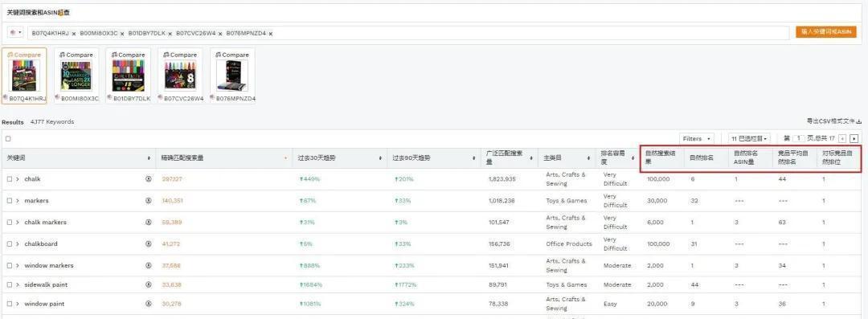Click Office Products category cell
Image resolution: width=868 pixels, height=319 pixels.
click(568, 243)
